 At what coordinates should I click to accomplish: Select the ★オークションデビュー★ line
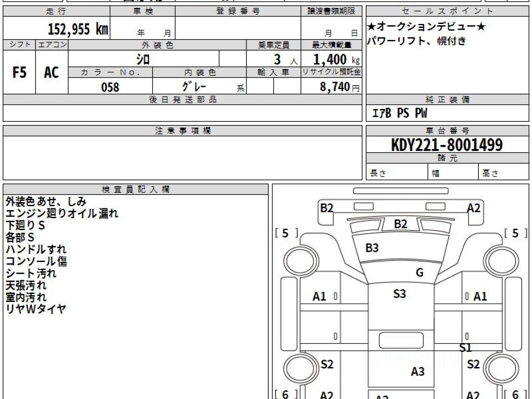pyautogui.click(x=426, y=27)
